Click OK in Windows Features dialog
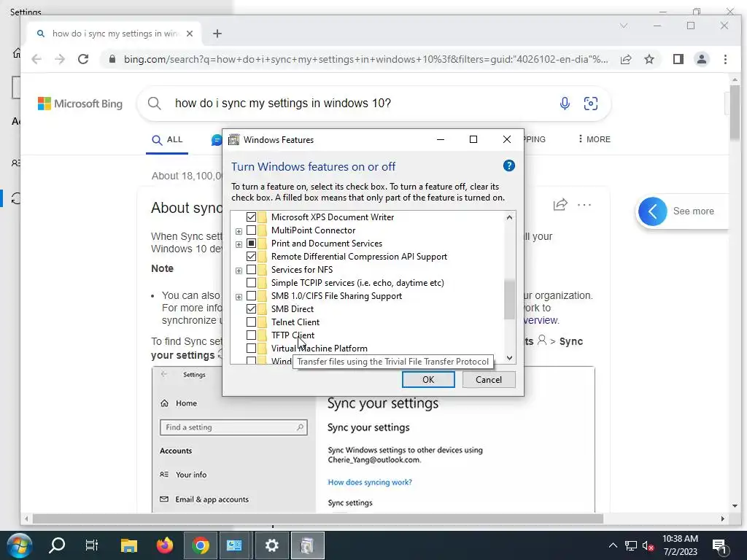The width and height of the screenshot is (747, 560). tap(428, 379)
